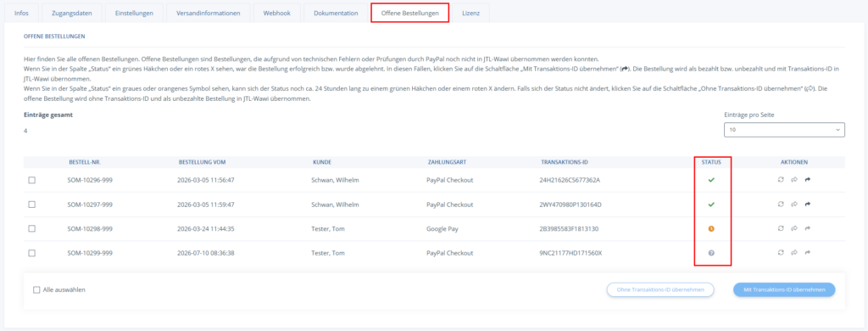The height and width of the screenshot is (331, 868).
Task: Click grey question mark status of SOM-10299-999
Action: pyautogui.click(x=711, y=252)
